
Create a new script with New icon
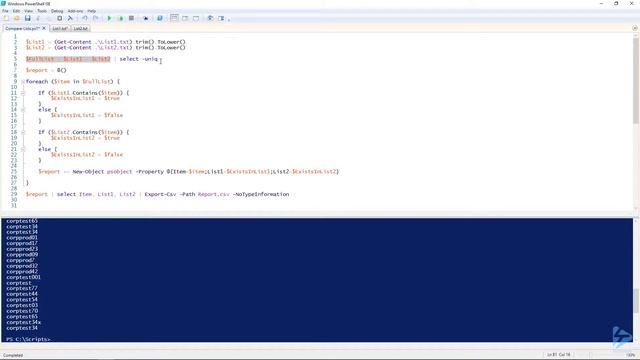coord(6,18)
